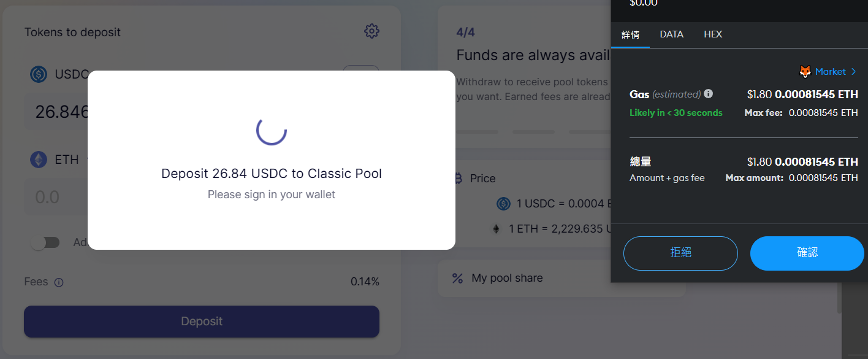Click the first step progress bar segment
This screenshot has width=868, height=359.
coord(477,131)
